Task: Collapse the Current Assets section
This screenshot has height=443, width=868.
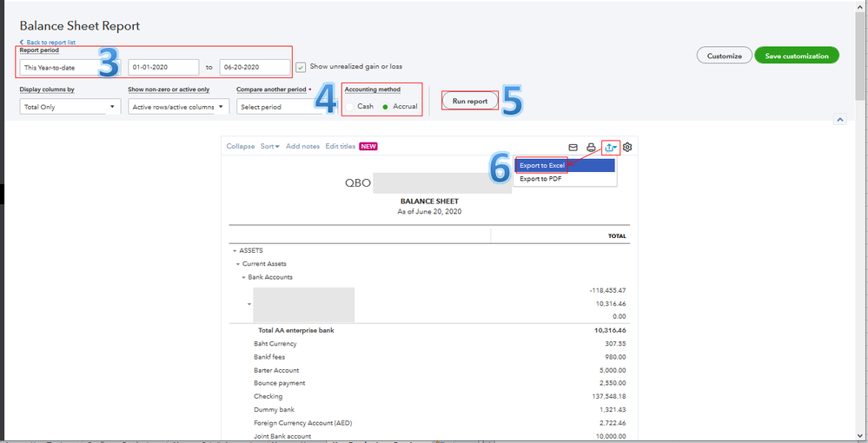Action: point(238,264)
